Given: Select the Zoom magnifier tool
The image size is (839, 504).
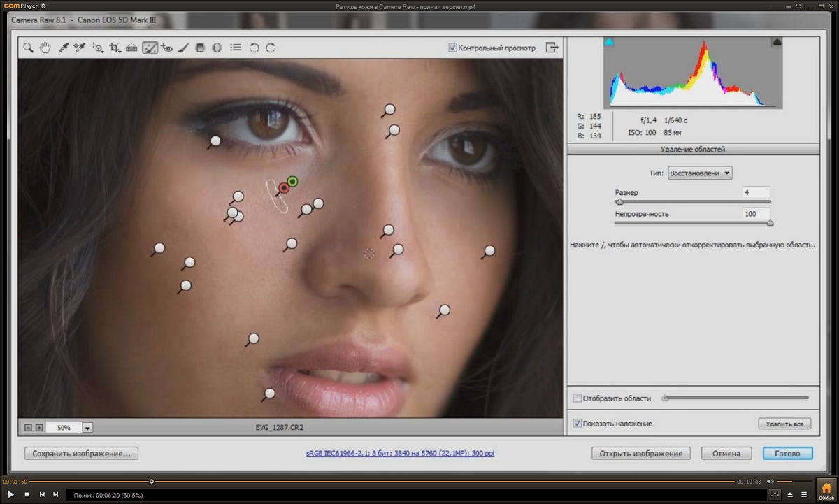Looking at the screenshot, I should pos(28,48).
